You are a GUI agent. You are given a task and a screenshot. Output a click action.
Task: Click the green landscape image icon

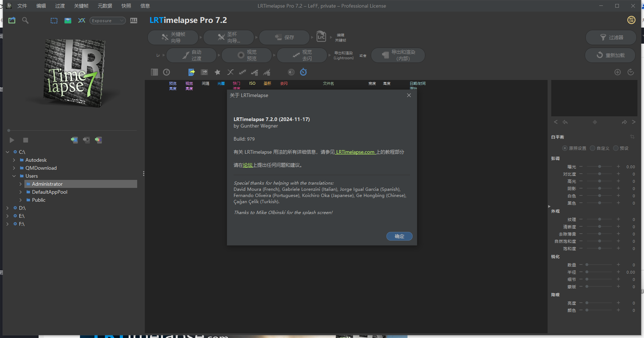tap(68, 20)
